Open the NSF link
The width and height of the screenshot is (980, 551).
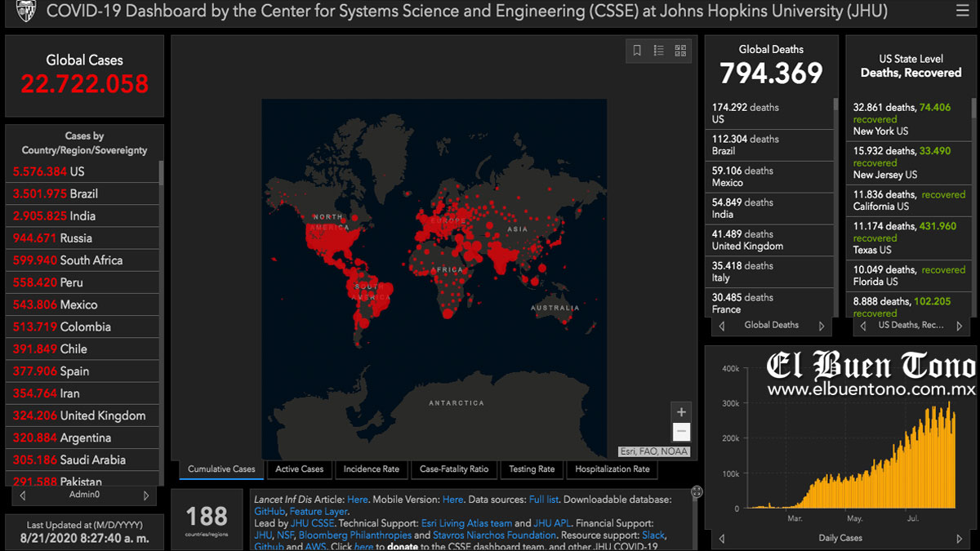pyautogui.click(x=286, y=535)
